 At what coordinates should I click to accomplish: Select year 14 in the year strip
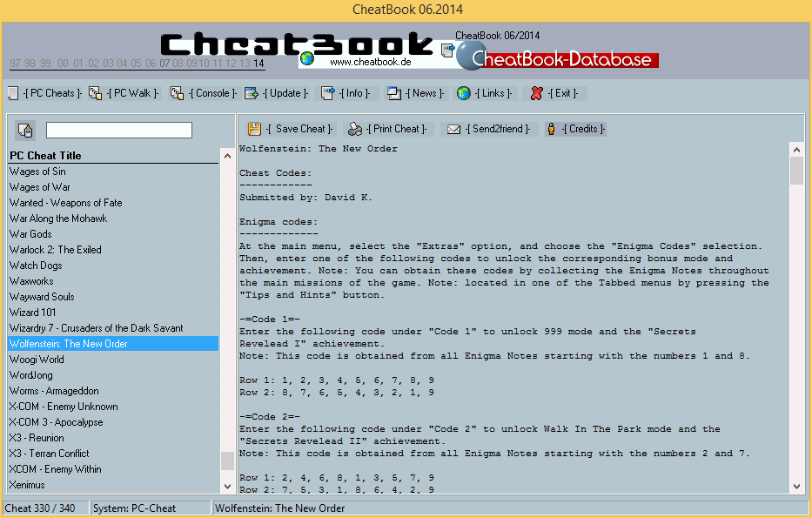259,64
